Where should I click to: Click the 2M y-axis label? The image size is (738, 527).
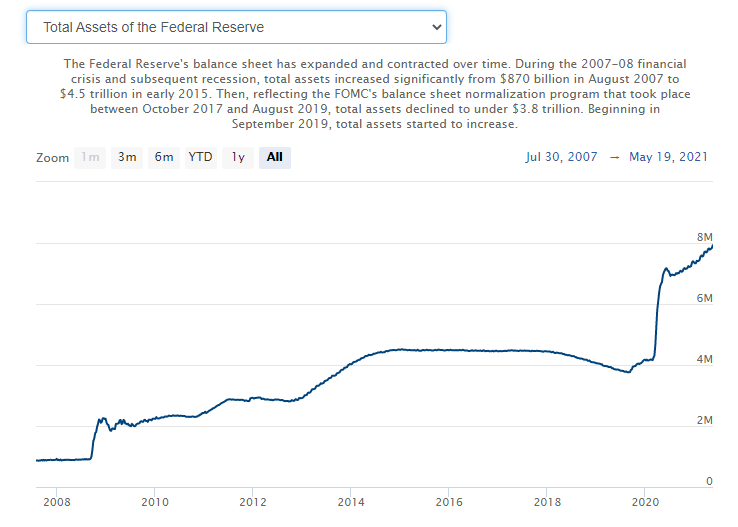(704, 420)
